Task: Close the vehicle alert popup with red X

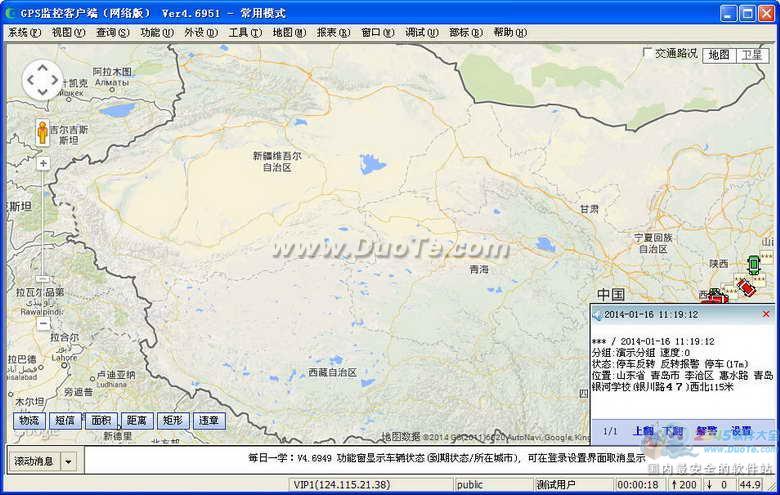Action: (x=766, y=314)
